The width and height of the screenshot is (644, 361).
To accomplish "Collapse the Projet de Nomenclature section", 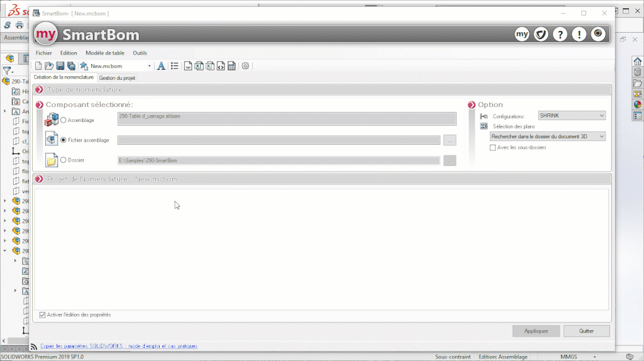I will click(39, 179).
